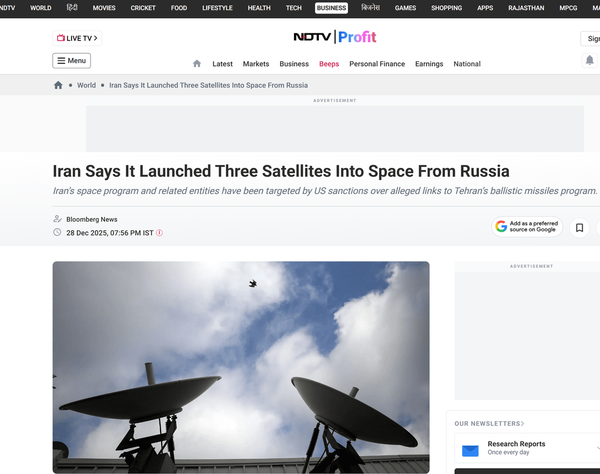Click the CRICKET link in top bar
The width and height of the screenshot is (600, 474).
(143, 8)
